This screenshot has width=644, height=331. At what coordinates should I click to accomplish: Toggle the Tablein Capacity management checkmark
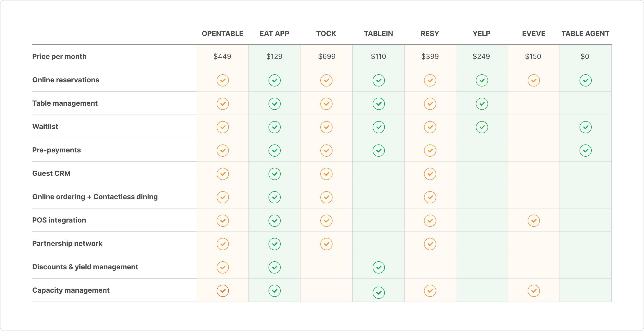click(379, 292)
